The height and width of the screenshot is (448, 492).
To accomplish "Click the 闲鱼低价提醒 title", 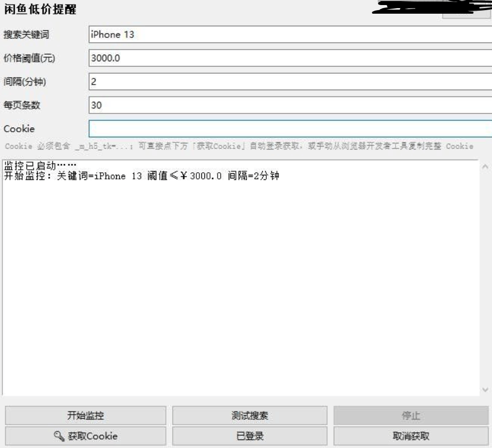I will pos(40,10).
